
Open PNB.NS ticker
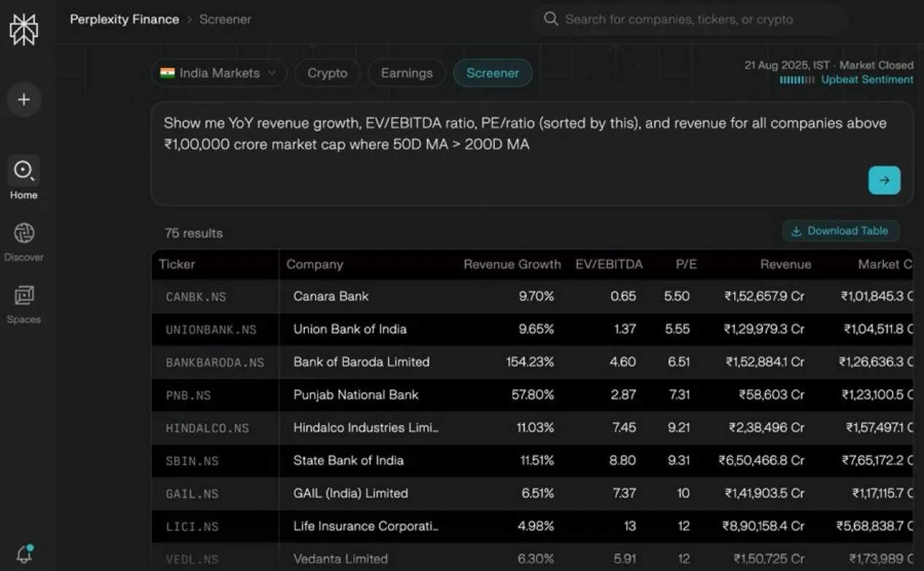(x=188, y=395)
